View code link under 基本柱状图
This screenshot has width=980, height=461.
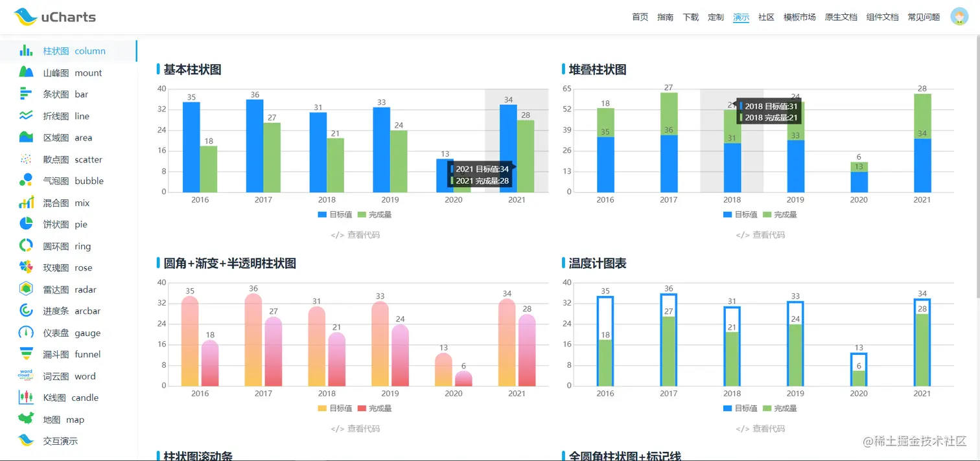click(355, 235)
